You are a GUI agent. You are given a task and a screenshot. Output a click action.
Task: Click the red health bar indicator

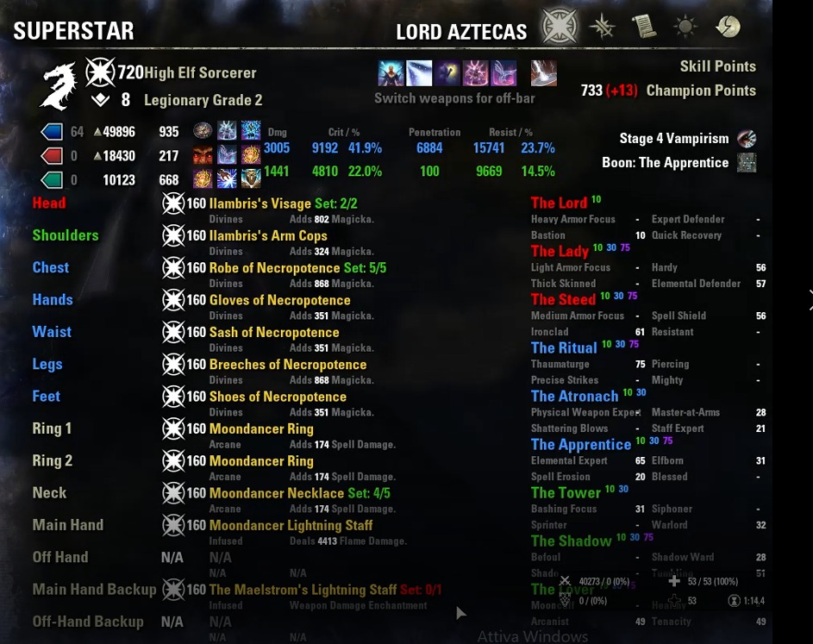[x=52, y=155]
